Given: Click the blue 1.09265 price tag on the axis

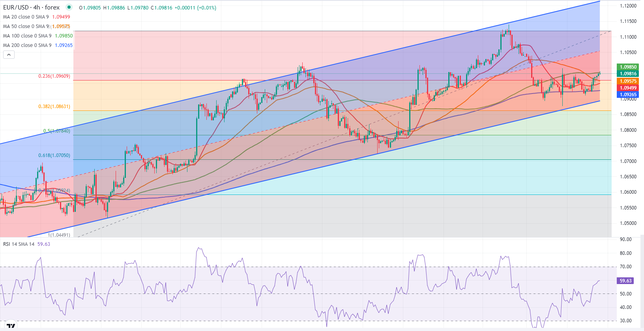Looking at the screenshot, I should tap(628, 95).
